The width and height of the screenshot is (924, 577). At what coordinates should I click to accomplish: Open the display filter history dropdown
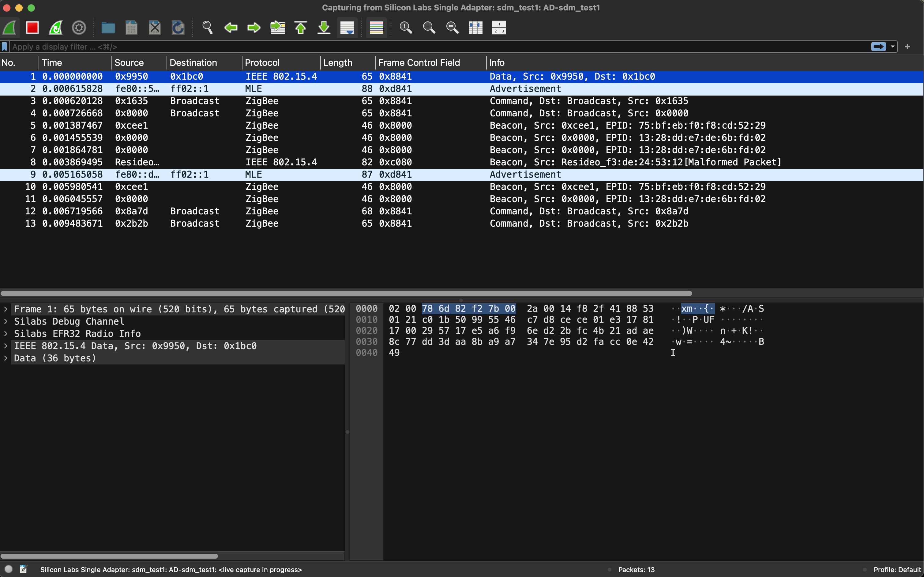click(x=893, y=47)
